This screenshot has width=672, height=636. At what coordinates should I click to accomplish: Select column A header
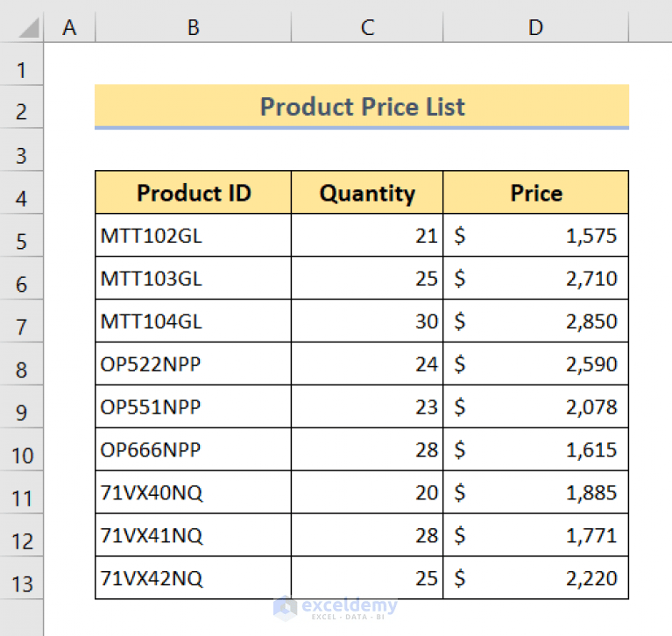click(69, 27)
